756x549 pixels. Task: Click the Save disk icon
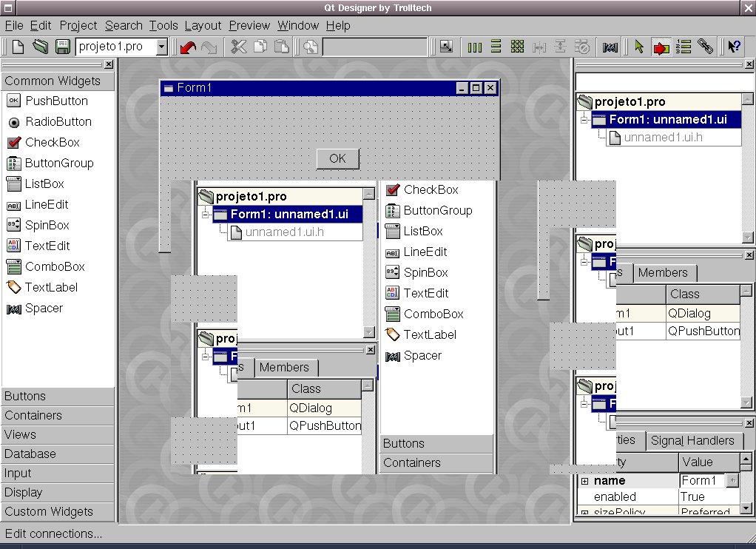[62, 47]
